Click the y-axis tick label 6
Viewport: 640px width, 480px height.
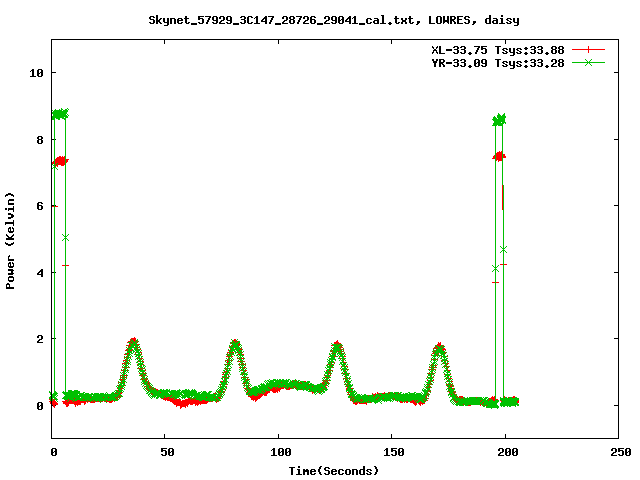[40, 206]
